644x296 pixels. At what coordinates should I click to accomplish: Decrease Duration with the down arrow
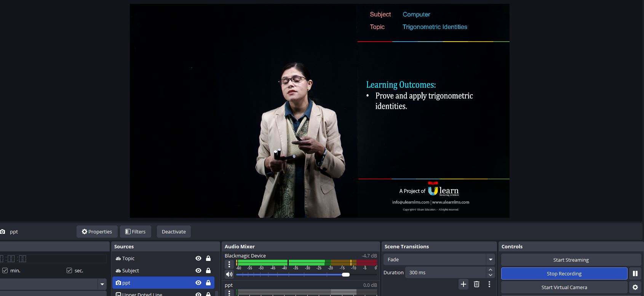[x=491, y=275]
